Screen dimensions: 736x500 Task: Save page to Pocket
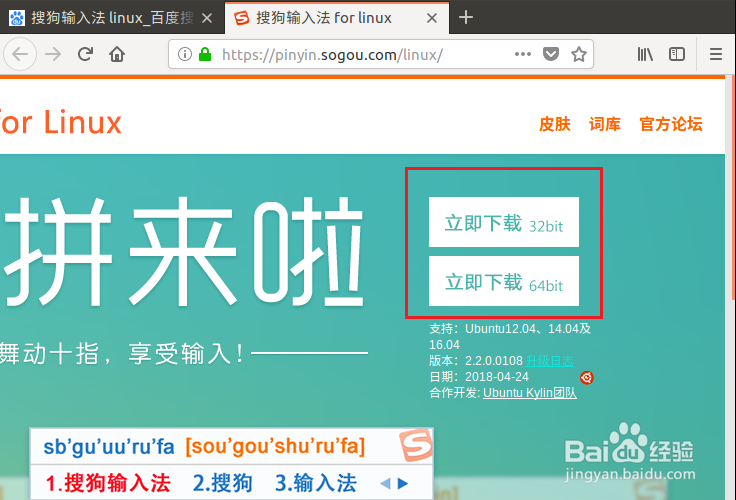click(x=551, y=54)
